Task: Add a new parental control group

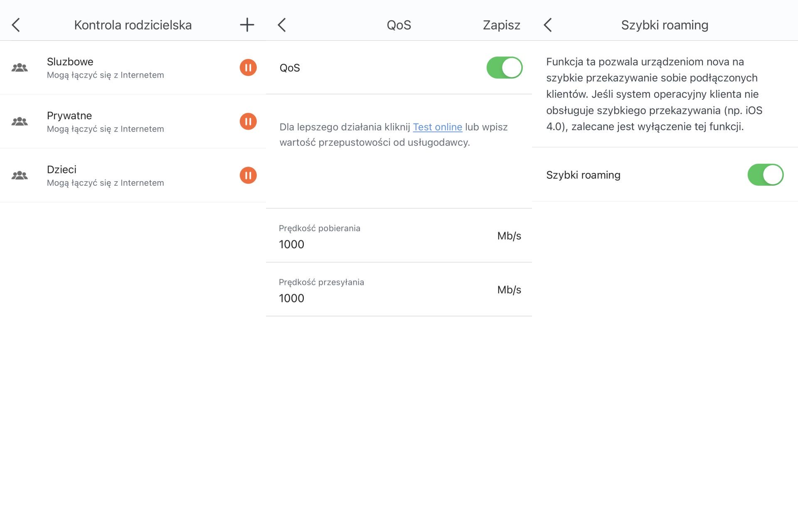Action: click(x=247, y=25)
